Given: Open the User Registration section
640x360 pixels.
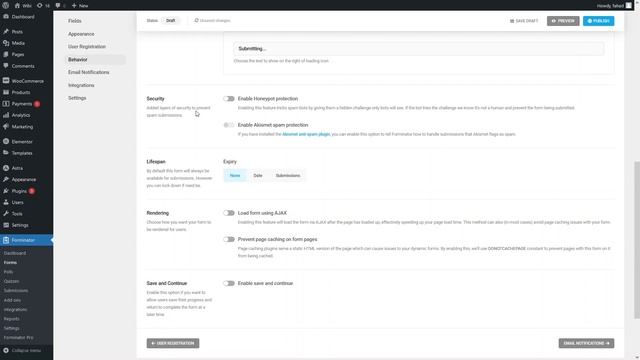Looking at the screenshot, I should pyautogui.click(x=87, y=47).
